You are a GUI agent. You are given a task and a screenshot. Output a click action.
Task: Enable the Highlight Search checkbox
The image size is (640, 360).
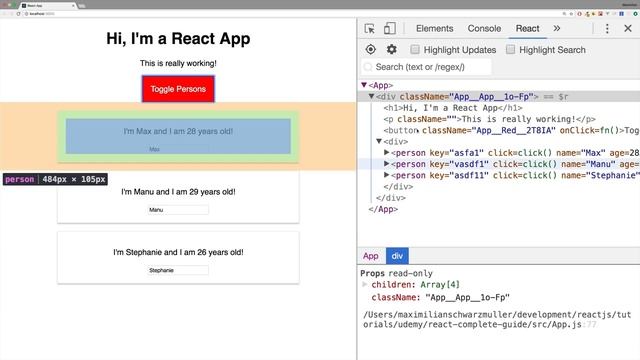(510, 49)
